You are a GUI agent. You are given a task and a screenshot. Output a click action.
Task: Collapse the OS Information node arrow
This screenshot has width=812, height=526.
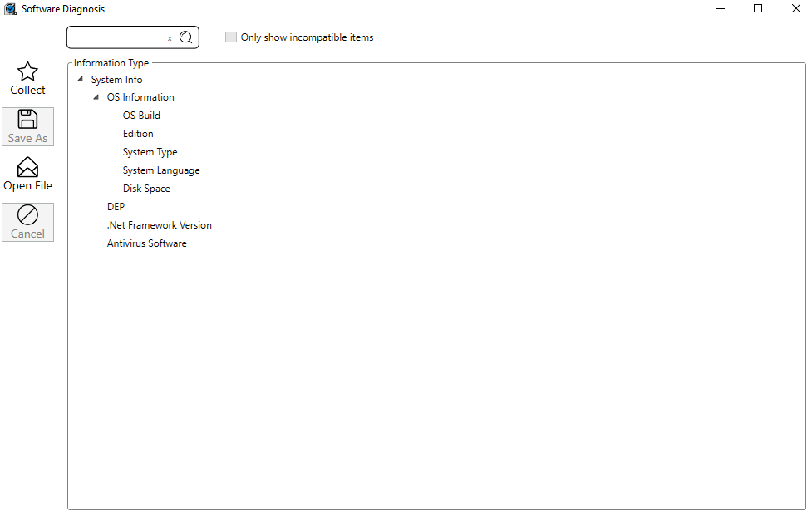pyautogui.click(x=96, y=97)
